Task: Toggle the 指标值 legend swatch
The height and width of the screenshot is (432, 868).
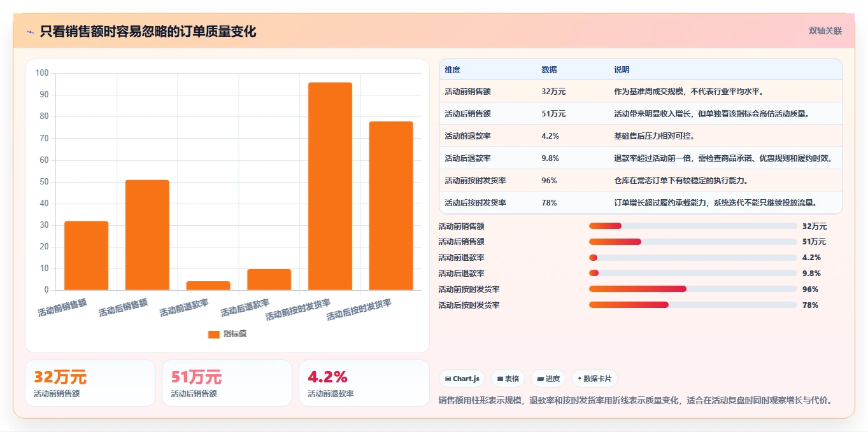Action: (214, 334)
